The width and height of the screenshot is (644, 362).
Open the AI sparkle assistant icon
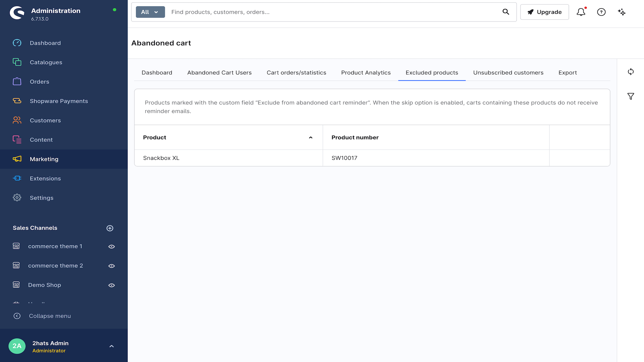[622, 12]
